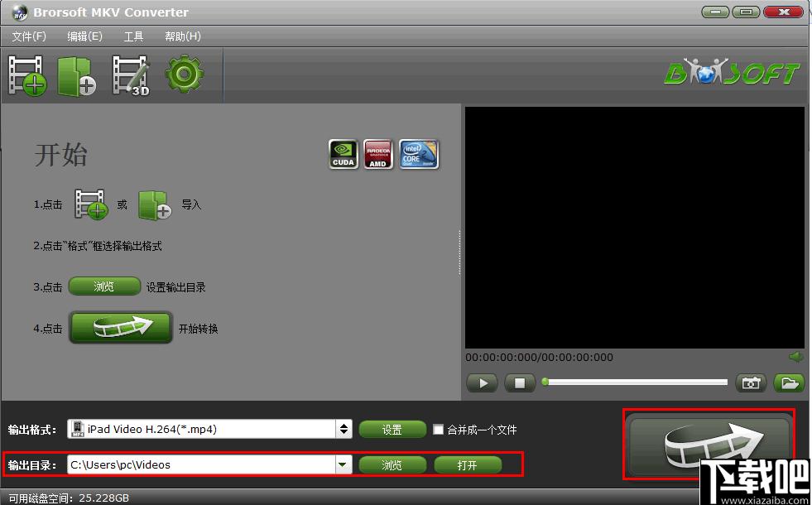
Task: Click the add folder toolbar icon
Action: 76,75
